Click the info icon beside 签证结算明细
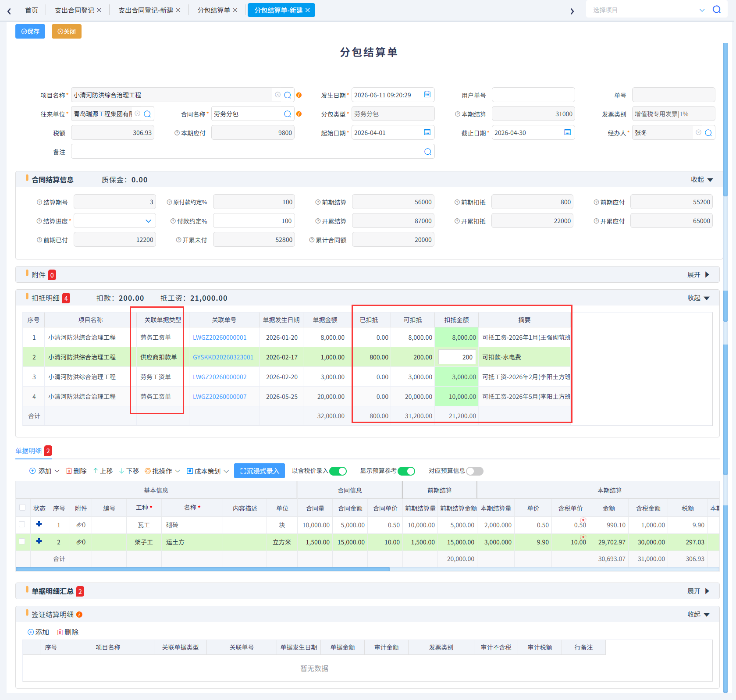Image resolution: width=736 pixels, height=700 pixels. point(79,615)
